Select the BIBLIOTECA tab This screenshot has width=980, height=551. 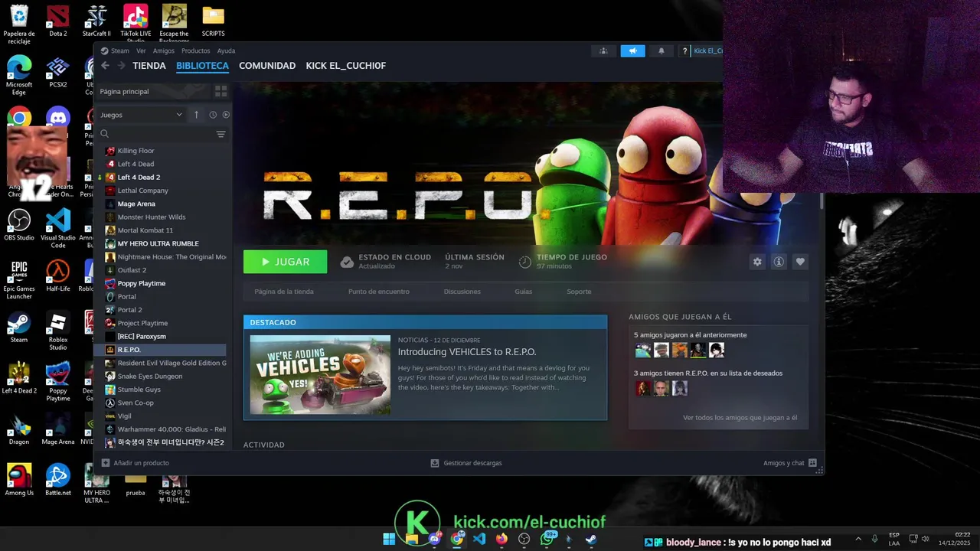pyautogui.click(x=202, y=66)
